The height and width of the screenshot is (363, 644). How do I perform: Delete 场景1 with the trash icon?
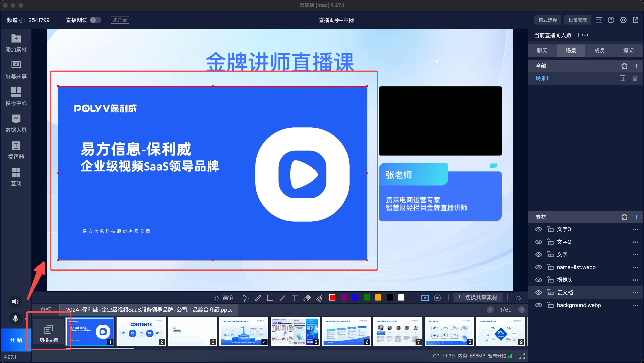tap(635, 78)
